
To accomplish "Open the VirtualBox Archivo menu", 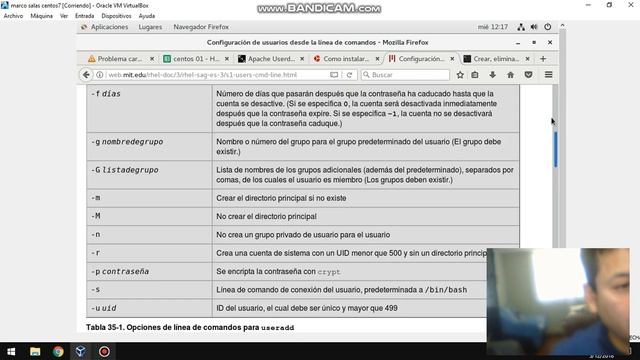I will click(13, 16).
